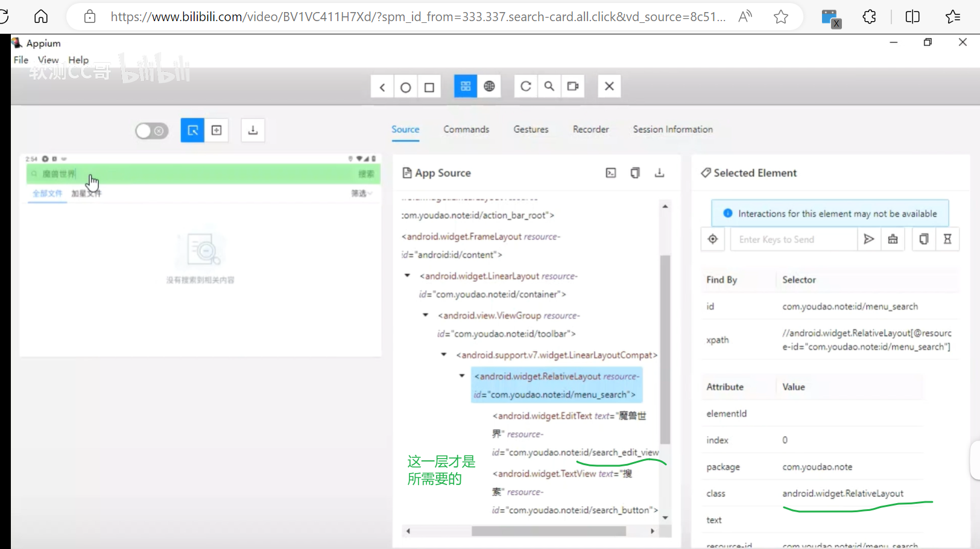This screenshot has width=980, height=549.
Task: Tap the selected element crosshair icon
Action: point(712,240)
